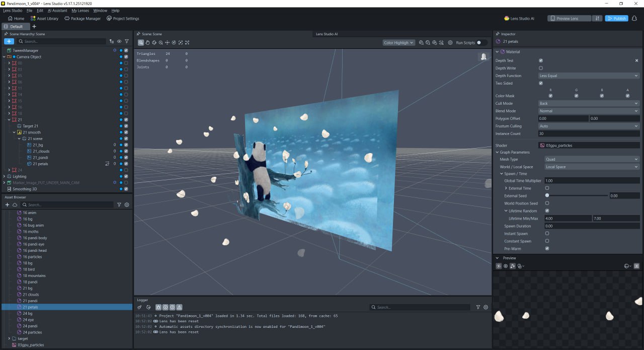The width and height of the screenshot is (644, 350).
Task: Open the Logger settings gear
Action: [x=486, y=307]
